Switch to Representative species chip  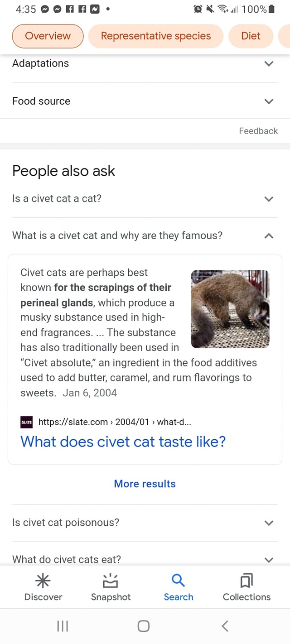point(156,36)
